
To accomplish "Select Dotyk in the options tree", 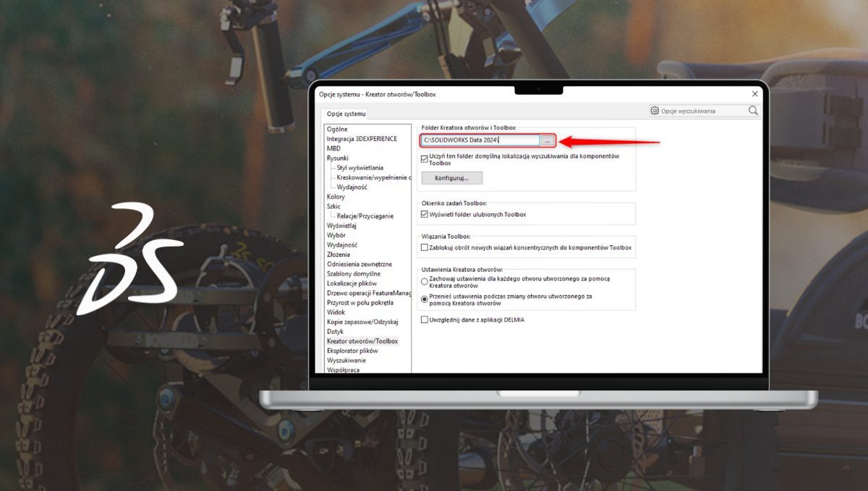I will pos(335,331).
